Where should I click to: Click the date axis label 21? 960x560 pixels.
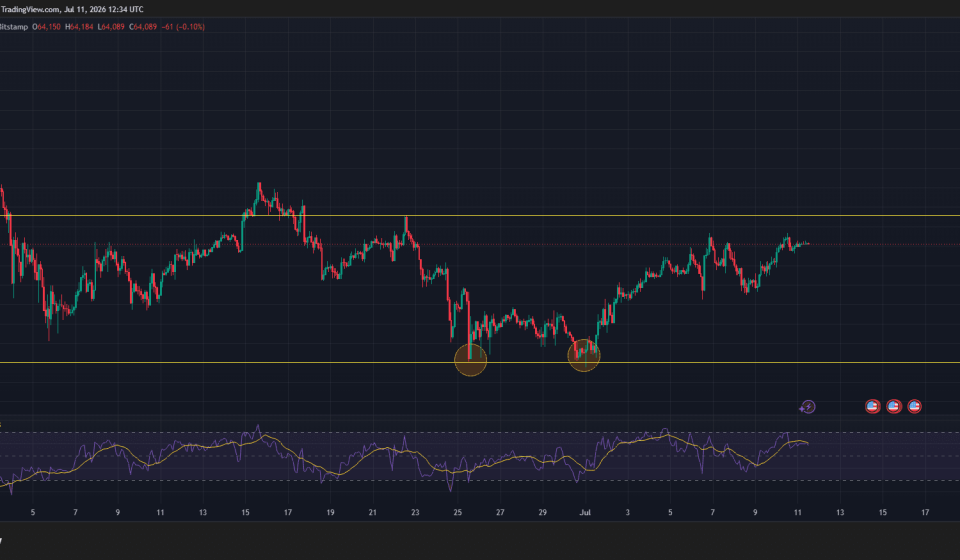372,512
